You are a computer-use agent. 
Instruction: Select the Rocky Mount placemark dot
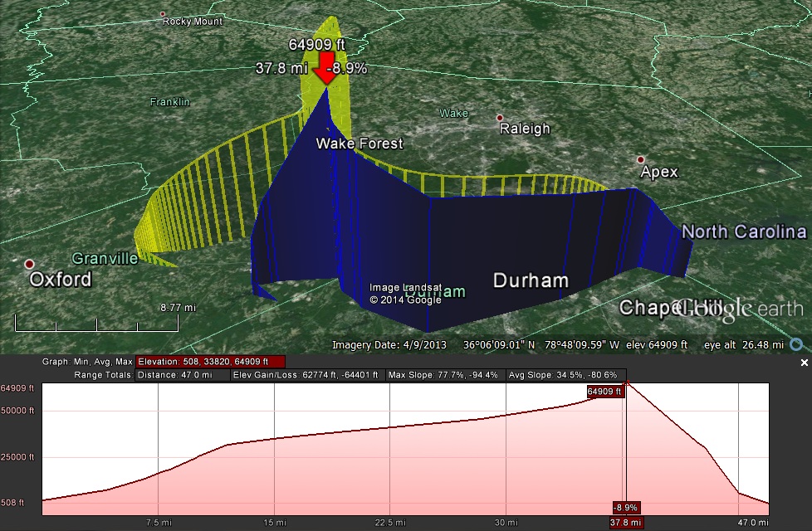pyautogui.click(x=164, y=14)
